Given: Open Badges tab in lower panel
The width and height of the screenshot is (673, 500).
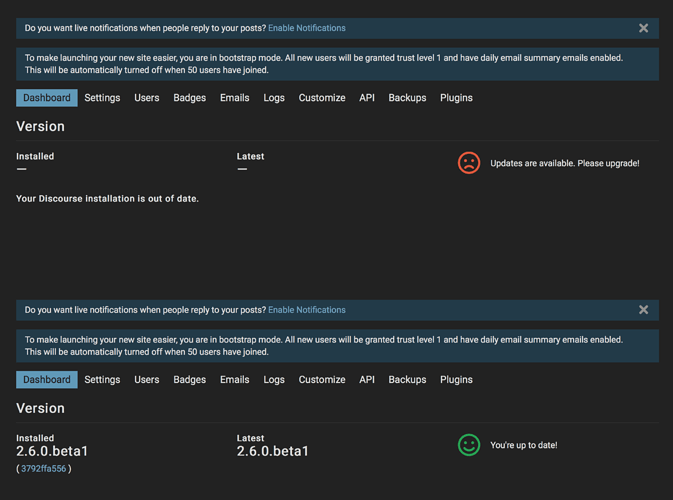Looking at the screenshot, I should click(190, 380).
